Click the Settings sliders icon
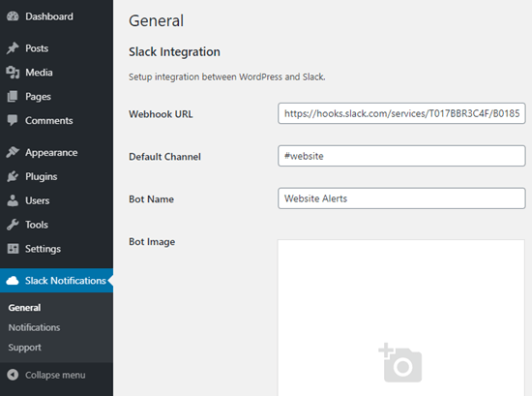Screen dimensions: 532x396 [13, 249]
